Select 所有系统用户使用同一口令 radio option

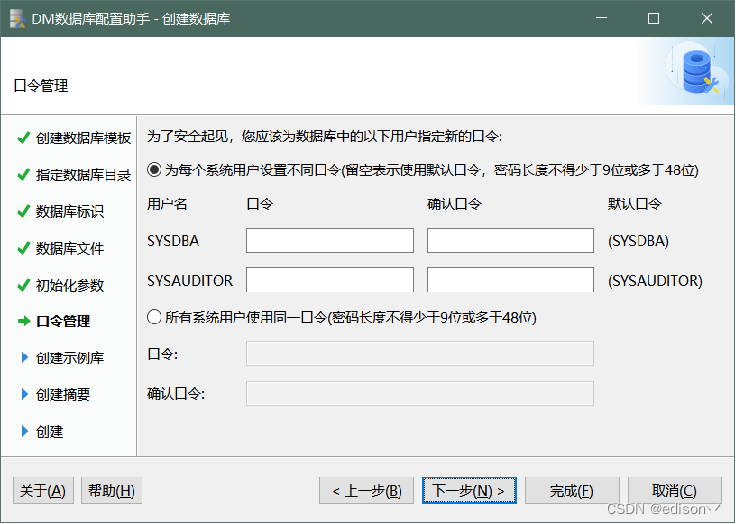[x=154, y=317]
